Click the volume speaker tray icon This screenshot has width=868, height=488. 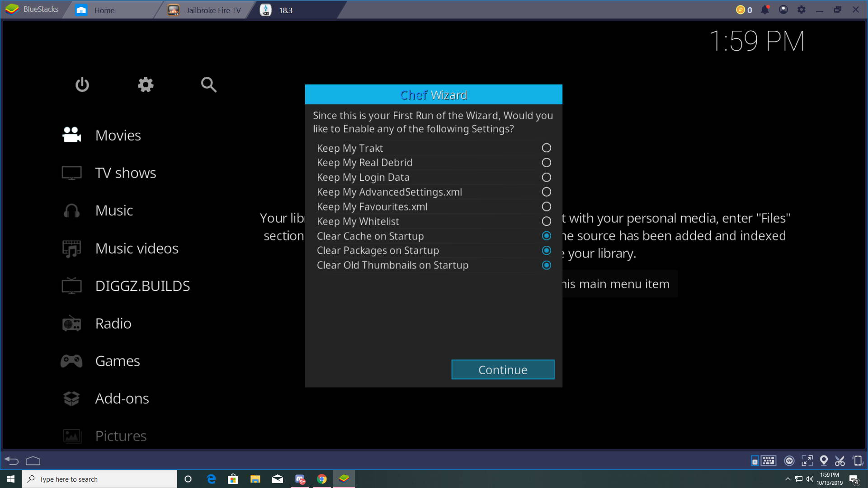pos(809,479)
